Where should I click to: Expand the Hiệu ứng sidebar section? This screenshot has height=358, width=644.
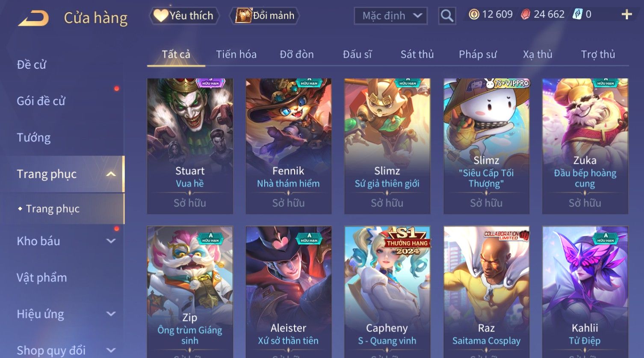point(111,314)
